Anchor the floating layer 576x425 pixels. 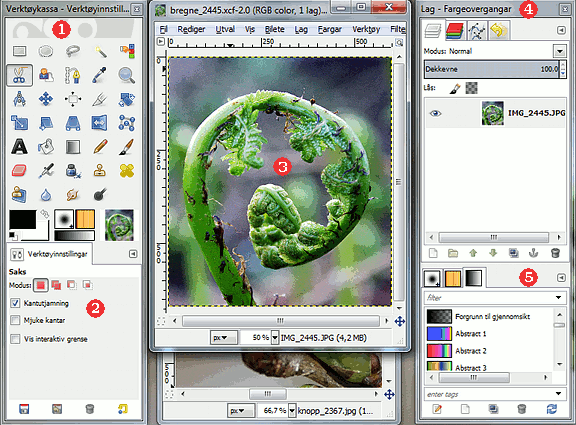click(533, 253)
